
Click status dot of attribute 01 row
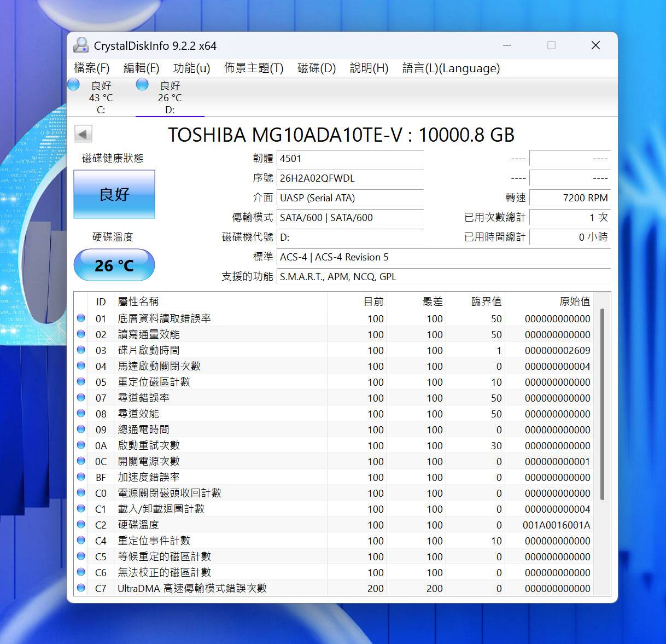[x=81, y=318]
